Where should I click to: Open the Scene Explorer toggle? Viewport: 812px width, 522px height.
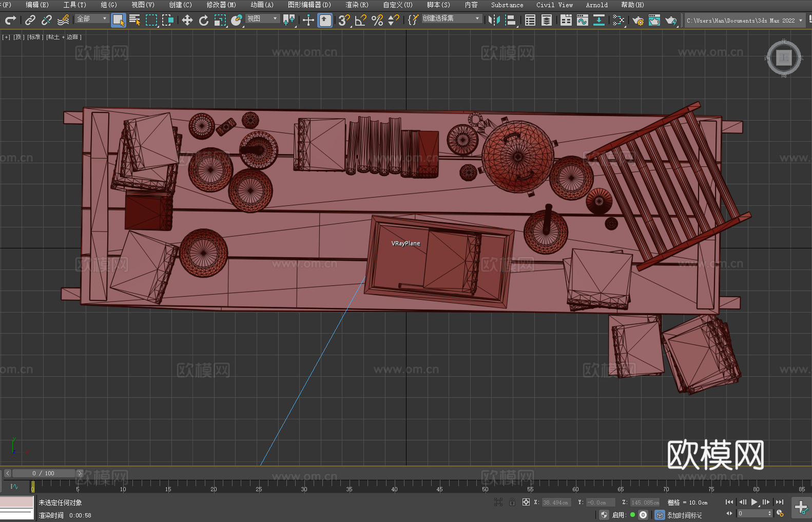530,20
